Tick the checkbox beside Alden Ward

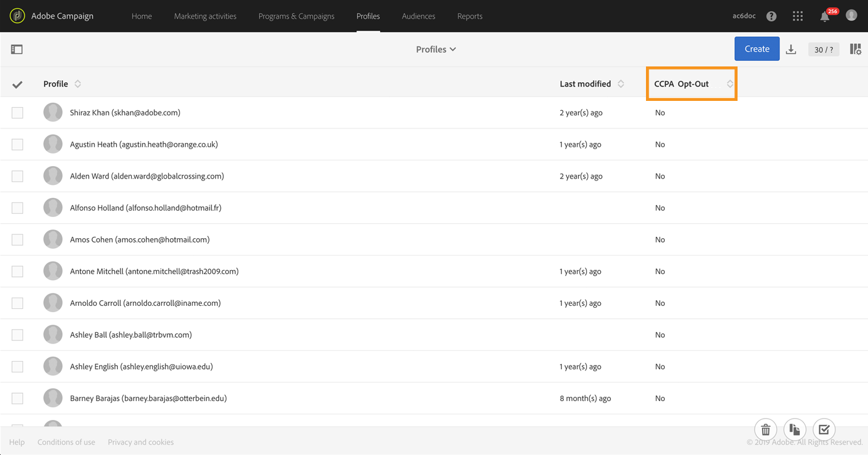[18, 176]
